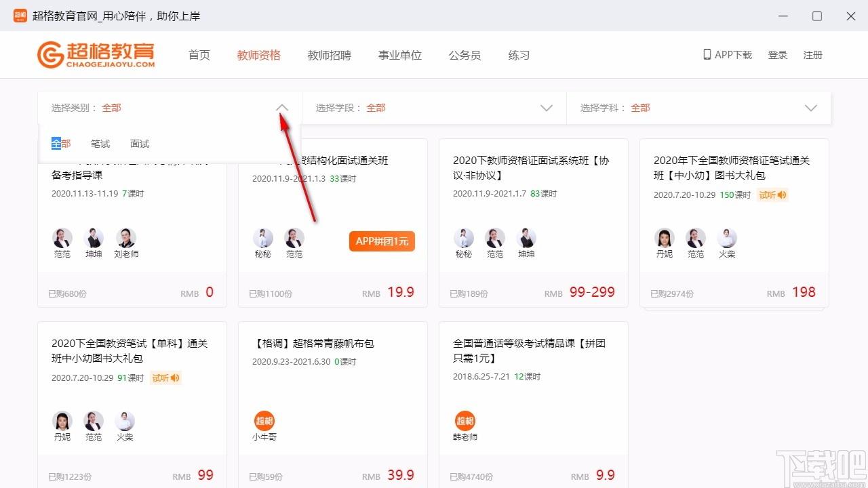Screen dimensions: 868x488
Task: Click 2020.11.9-2021.1.7 date text
Action: pyautogui.click(x=490, y=194)
